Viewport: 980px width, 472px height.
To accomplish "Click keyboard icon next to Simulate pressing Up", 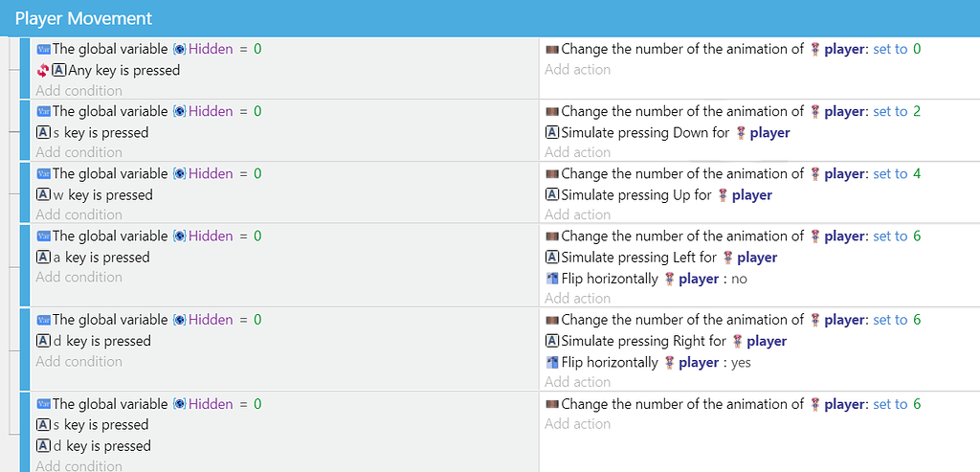I will (552, 195).
